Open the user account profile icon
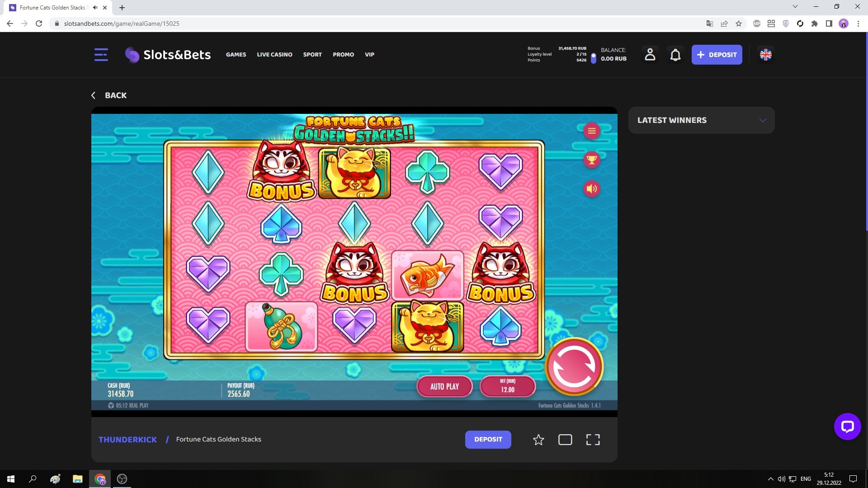The image size is (868, 488). click(650, 55)
